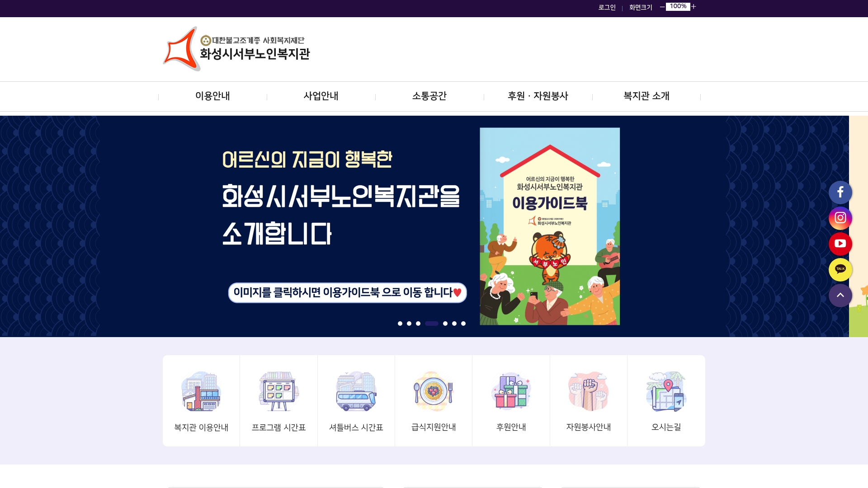Image resolution: width=868 pixels, height=488 pixels.
Task: Open 자원봉사안내 raised fists icon
Action: (x=588, y=391)
